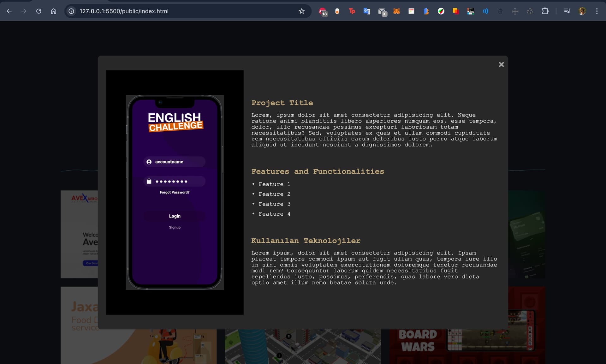Open the browser home page
The image size is (606, 364).
tap(54, 11)
